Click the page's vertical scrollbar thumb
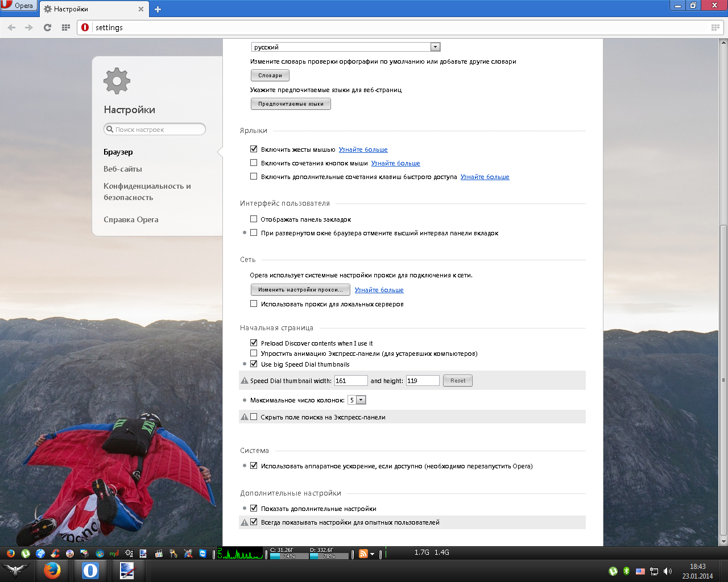 click(723, 381)
